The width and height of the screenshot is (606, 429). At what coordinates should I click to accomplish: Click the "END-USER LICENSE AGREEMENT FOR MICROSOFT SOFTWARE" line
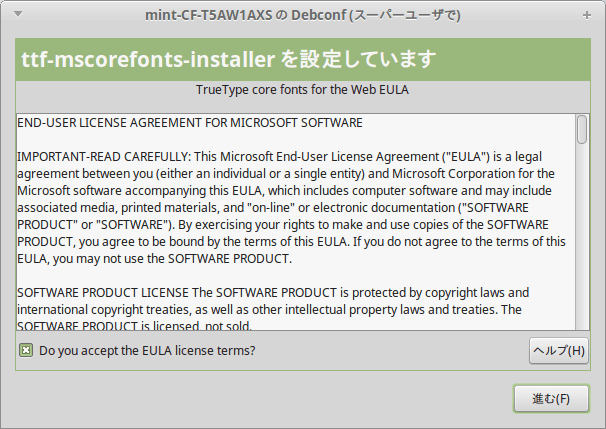pyautogui.click(x=190, y=123)
